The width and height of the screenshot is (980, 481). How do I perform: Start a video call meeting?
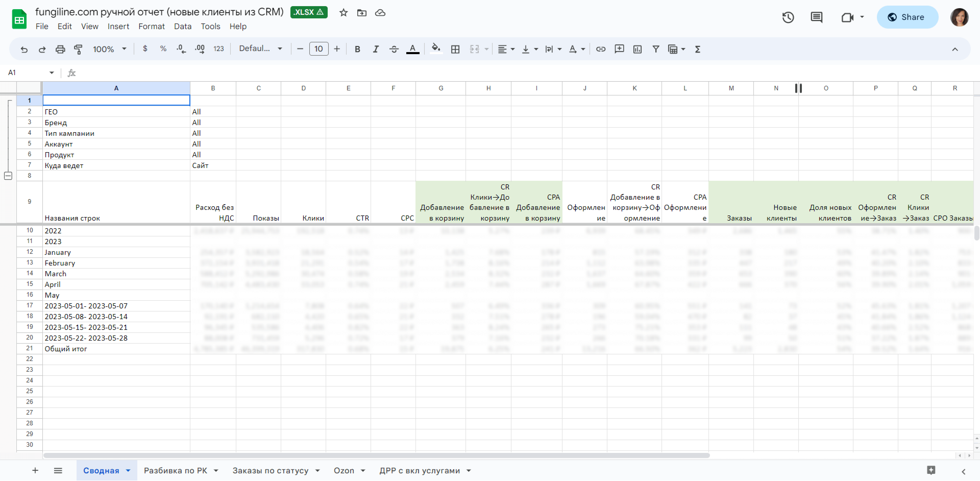847,17
